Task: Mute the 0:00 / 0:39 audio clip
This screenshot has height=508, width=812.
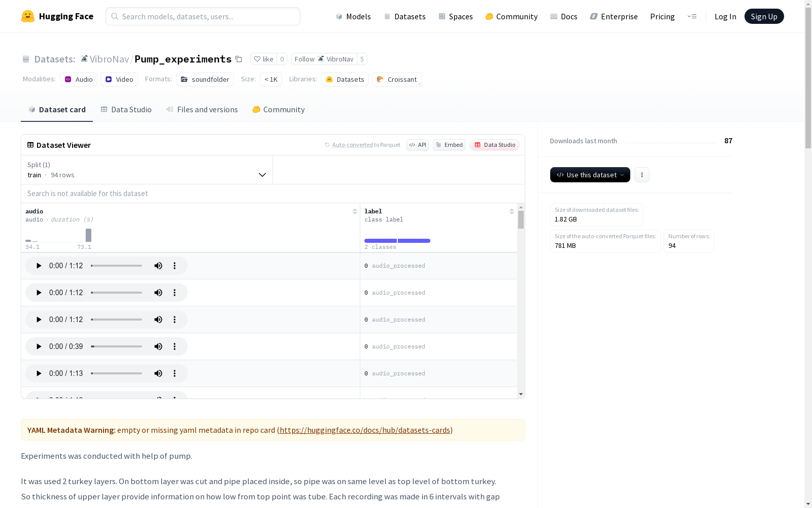Action: [158, 346]
